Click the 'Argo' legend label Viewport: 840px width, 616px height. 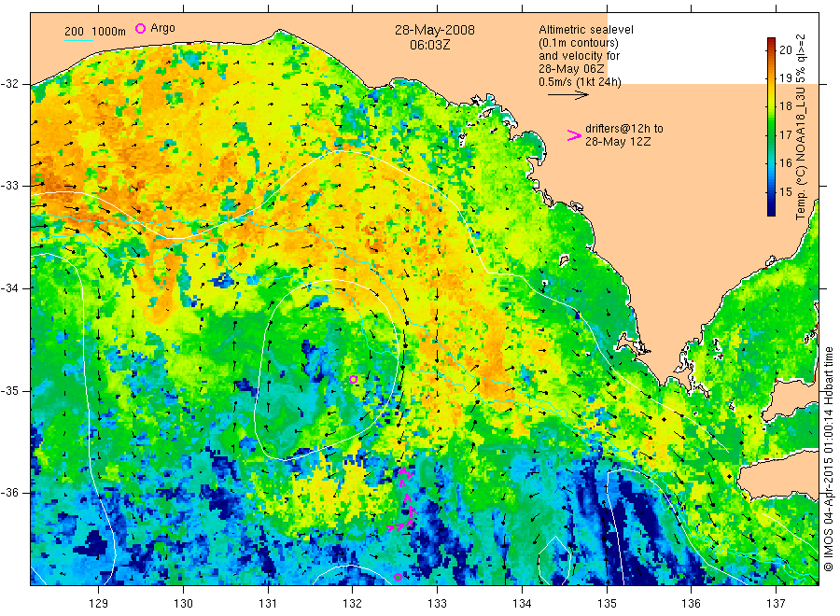[x=162, y=28]
